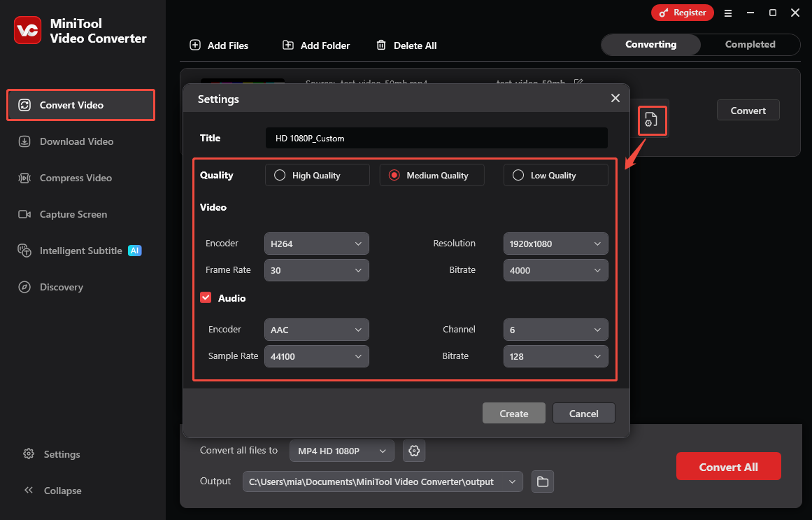This screenshot has width=812, height=520.
Task: Open the video Encoder dropdown
Action: [x=316, y=243]
